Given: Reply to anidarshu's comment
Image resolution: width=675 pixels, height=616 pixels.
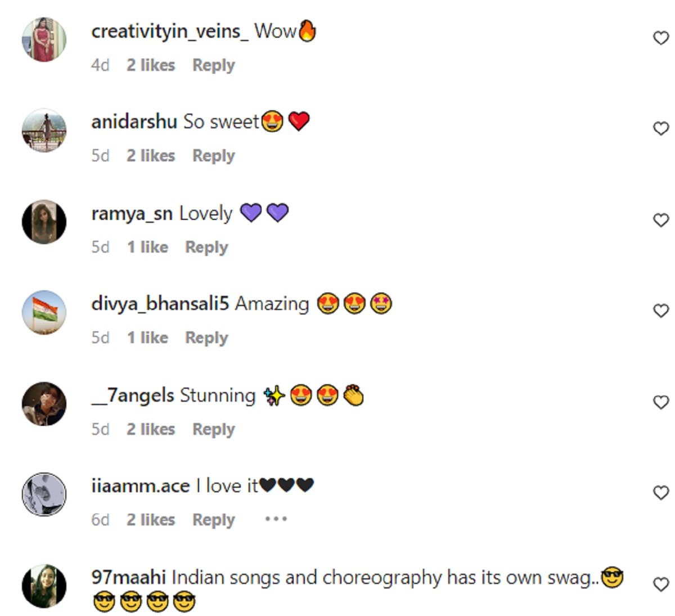Looking at the screenshot, I should [213, 156].
